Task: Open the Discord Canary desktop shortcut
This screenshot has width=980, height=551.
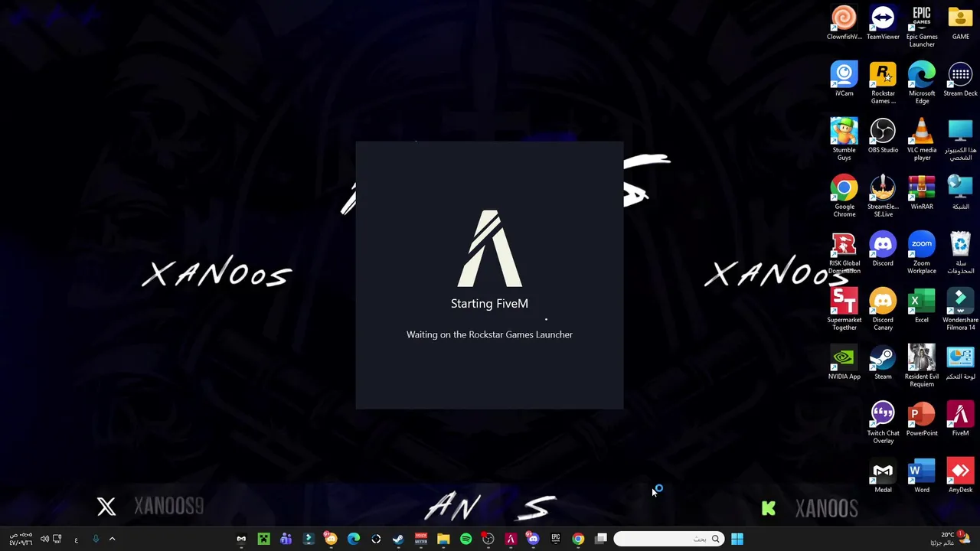Action: (883, 310)
